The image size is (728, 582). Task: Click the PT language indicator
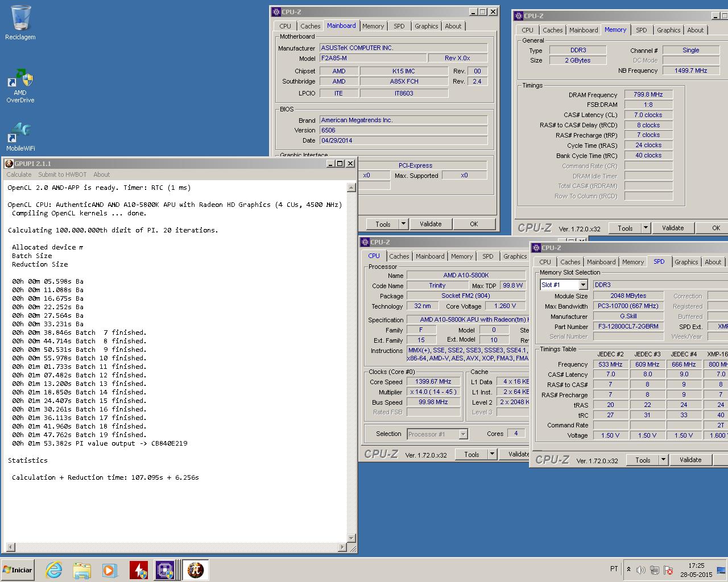point(614,569)
